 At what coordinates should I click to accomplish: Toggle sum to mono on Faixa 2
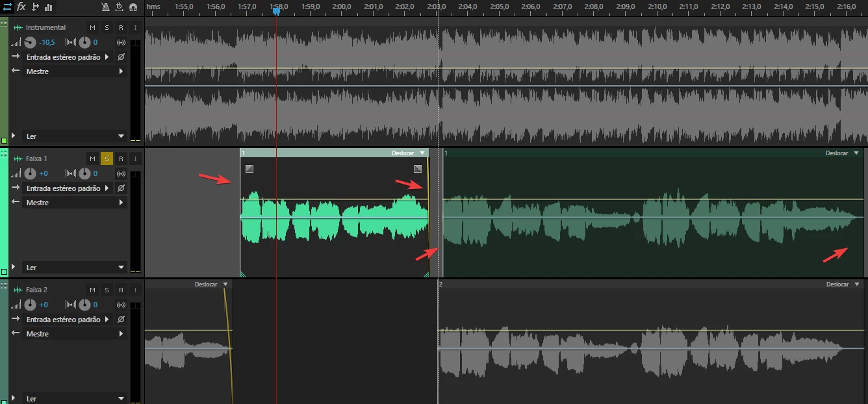click(x=121, y=305)
